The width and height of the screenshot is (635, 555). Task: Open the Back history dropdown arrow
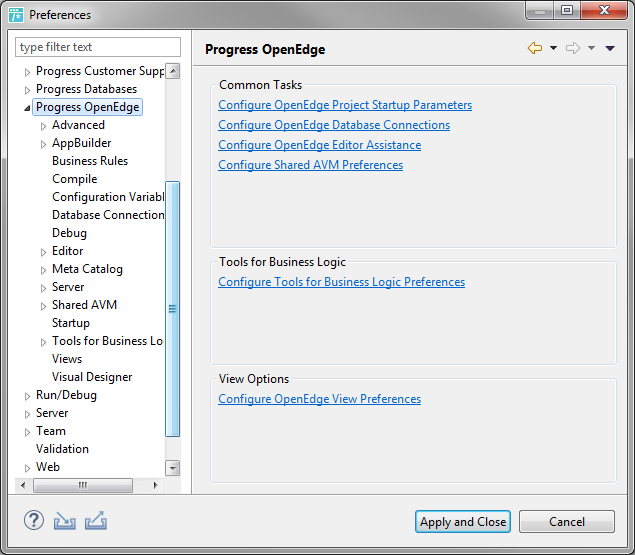[x=553, y=48]
